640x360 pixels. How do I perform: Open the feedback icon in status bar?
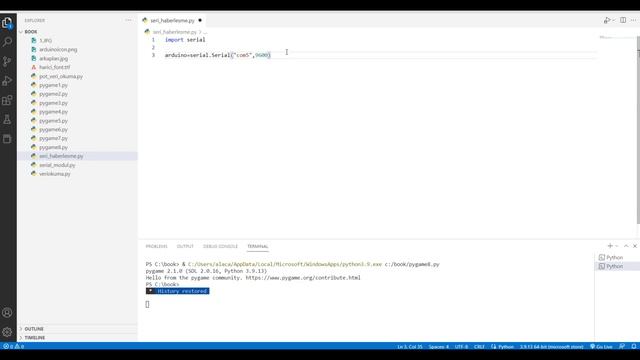[622, 347]
